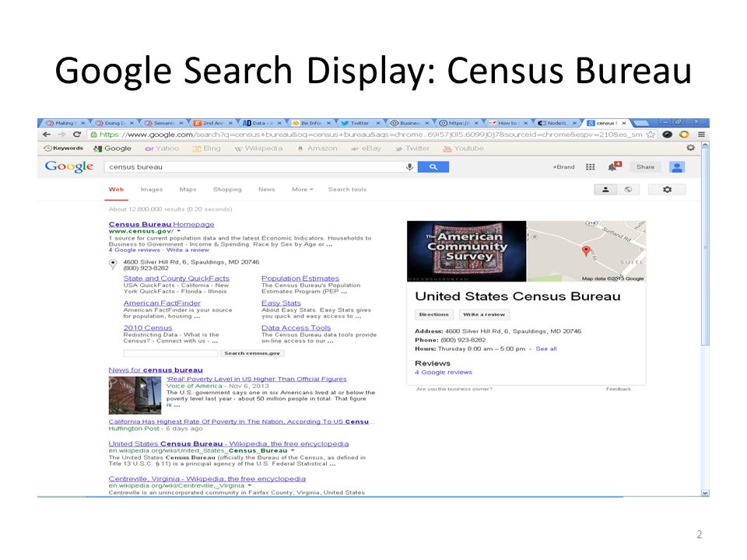Open the Google account avatar
This screenshot has width=747, height=560.
point(676,166)
